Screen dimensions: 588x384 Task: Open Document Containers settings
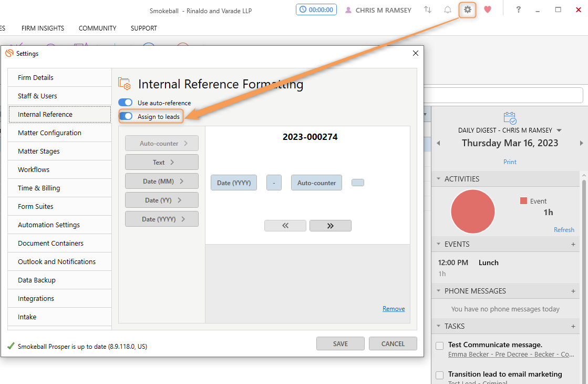(59, 243)
